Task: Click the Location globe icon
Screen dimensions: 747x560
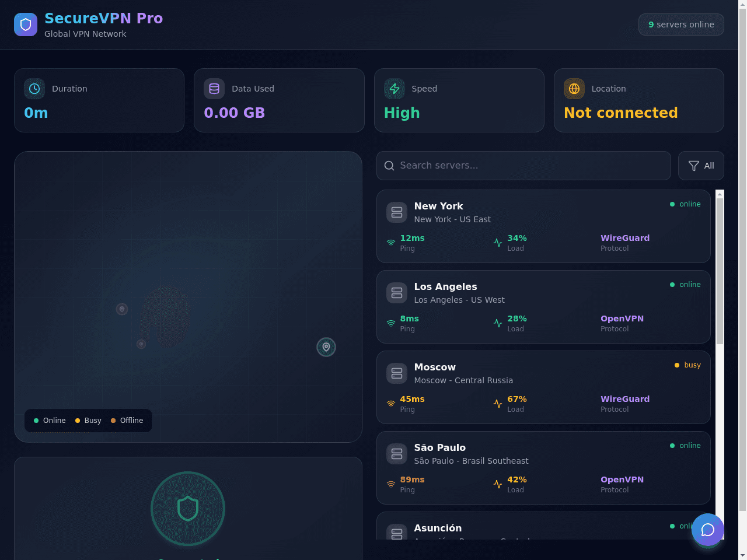Action: 574,89
